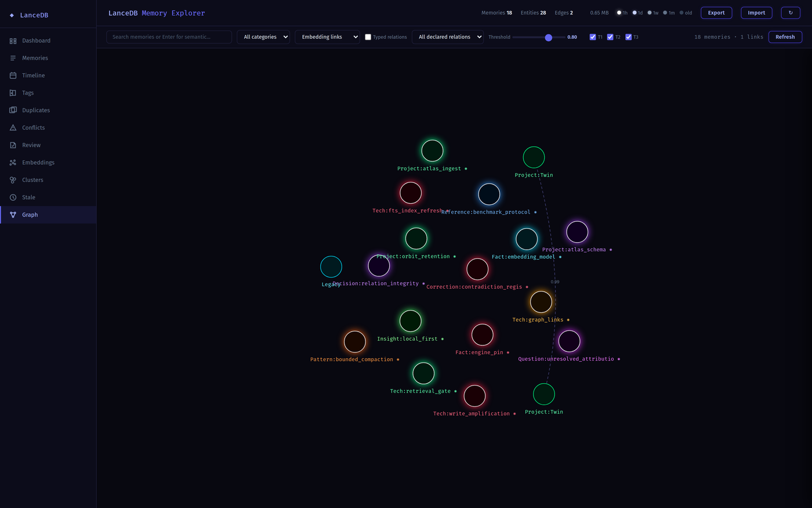The image size is (812, 508).
Task: Select the Project:atlas_ingest graph node
Action: (x=432, y=150)
